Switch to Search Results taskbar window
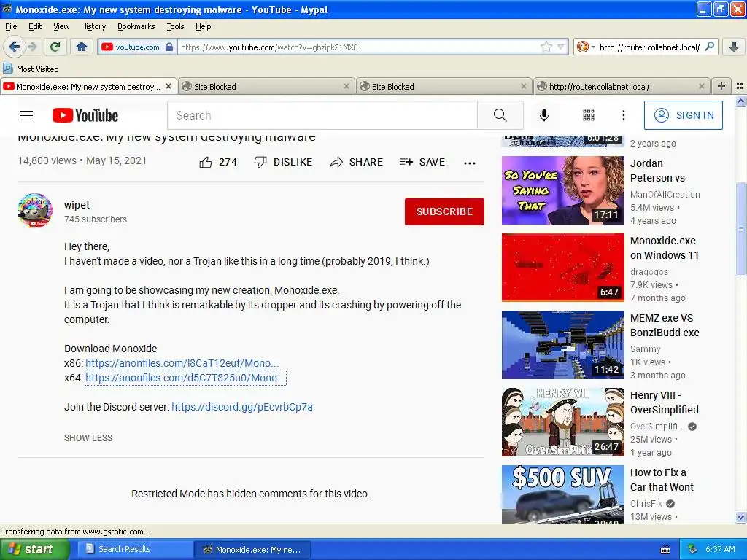The height and width of the screenshot is (560, 747). (x=134, y=549)
